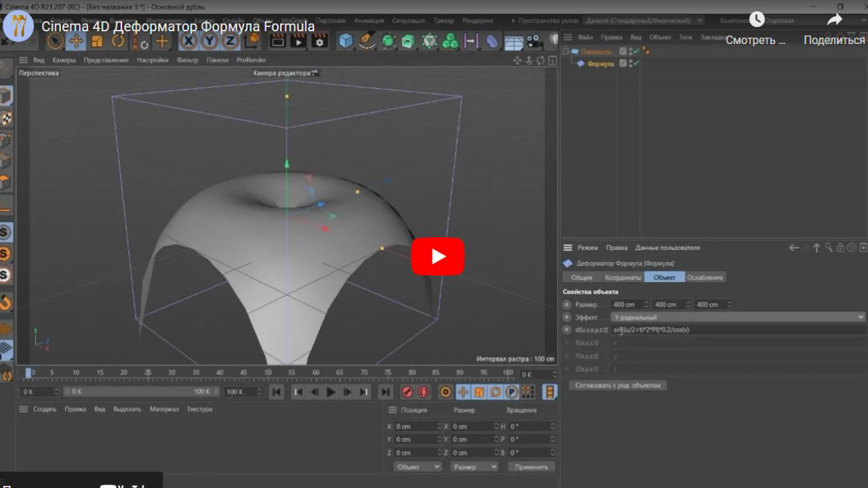The width and height of the screenshot is (868, 488).
Task: Add a cube primitive object
Action: click(346, 41)
